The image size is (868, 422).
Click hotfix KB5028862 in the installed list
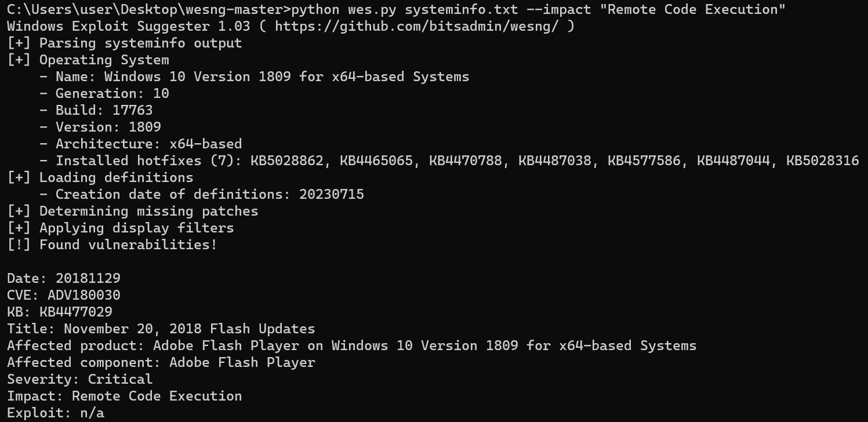tap(286, 161)
